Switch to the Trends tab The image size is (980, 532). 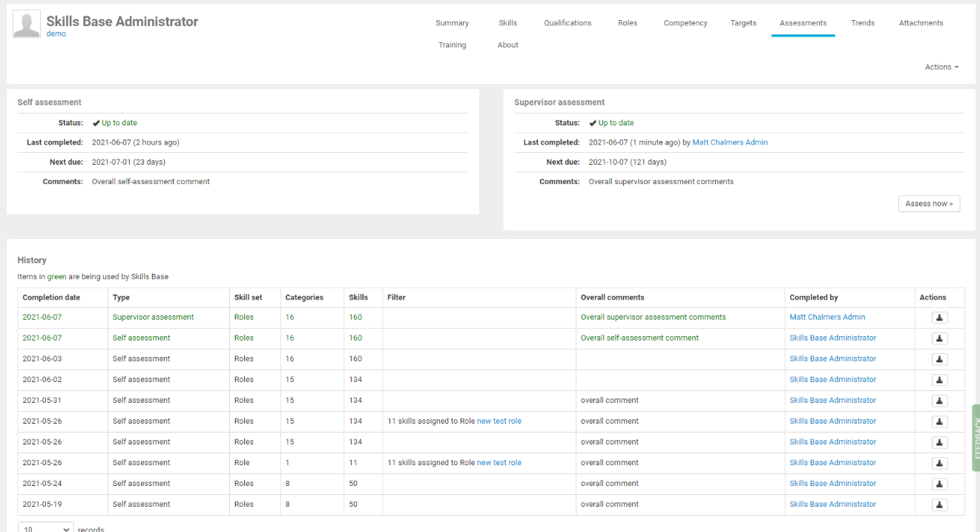862,23
